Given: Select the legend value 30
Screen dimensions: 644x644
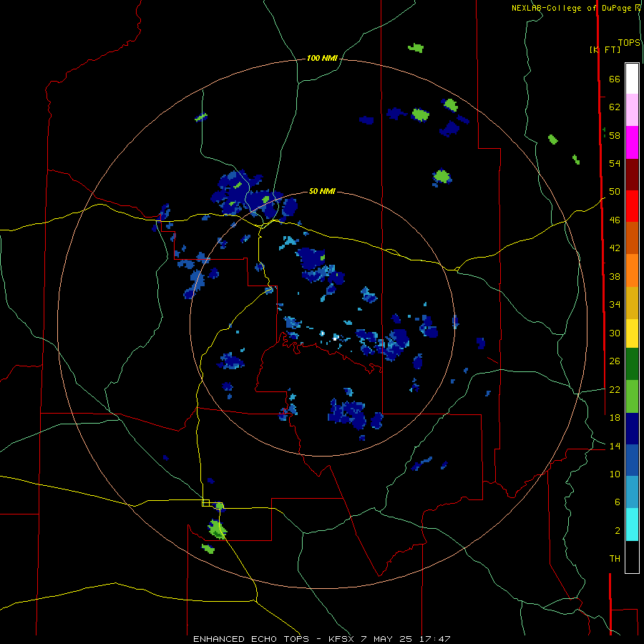Looking at the screenshot, I should 615,333.
